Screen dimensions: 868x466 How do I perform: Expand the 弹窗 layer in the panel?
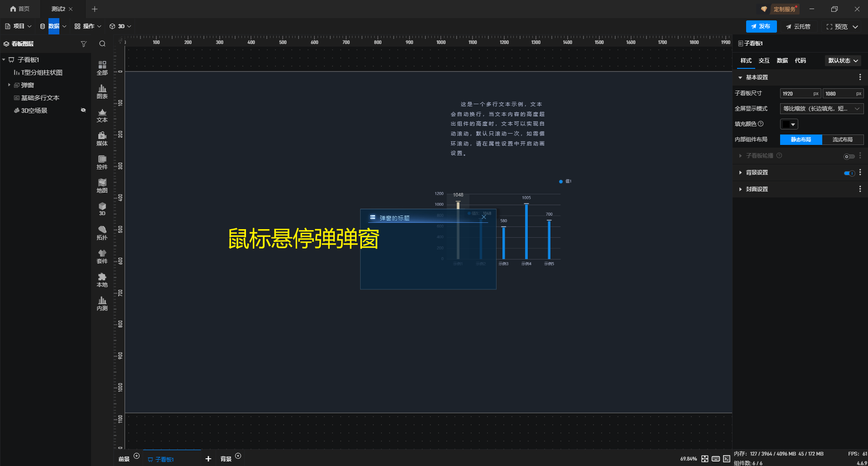9,85
